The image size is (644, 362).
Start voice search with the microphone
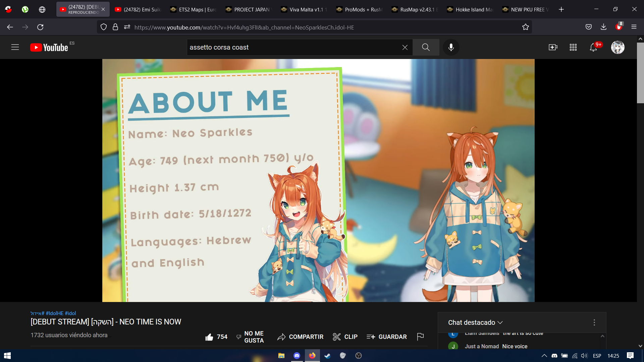tap(451, 47)
